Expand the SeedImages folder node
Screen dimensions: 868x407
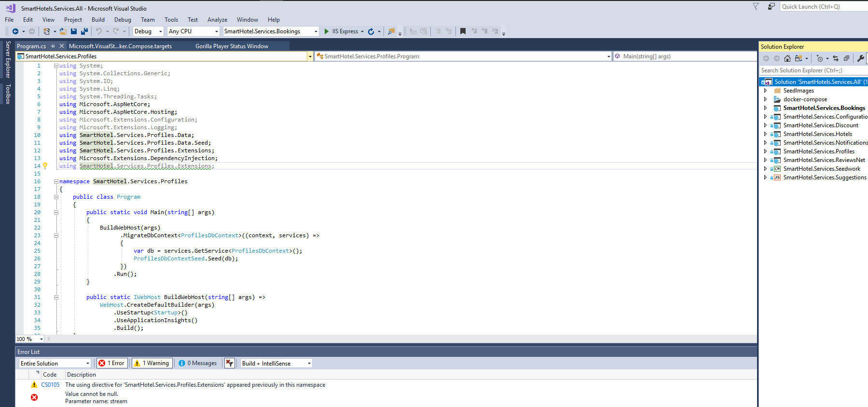(765, 91)
